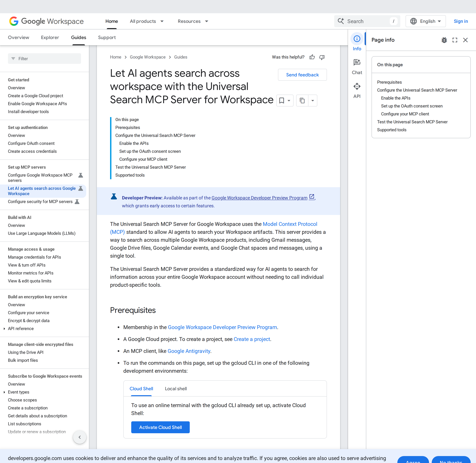The width and height of the screenshot is (476, 463).
Task: Open Configure OAuth consent in sidebar
Action: [31, 144]
